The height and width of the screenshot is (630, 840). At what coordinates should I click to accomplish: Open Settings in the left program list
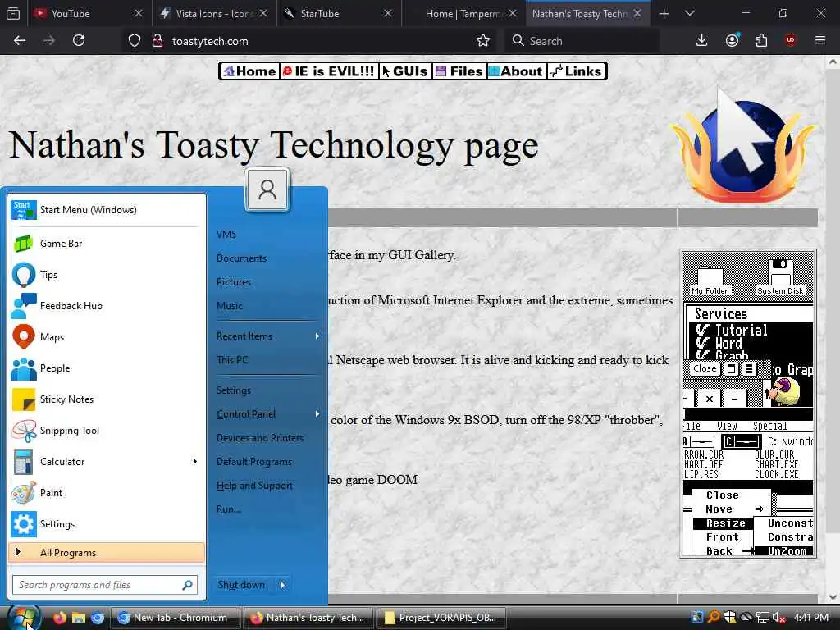pos(107,524)
